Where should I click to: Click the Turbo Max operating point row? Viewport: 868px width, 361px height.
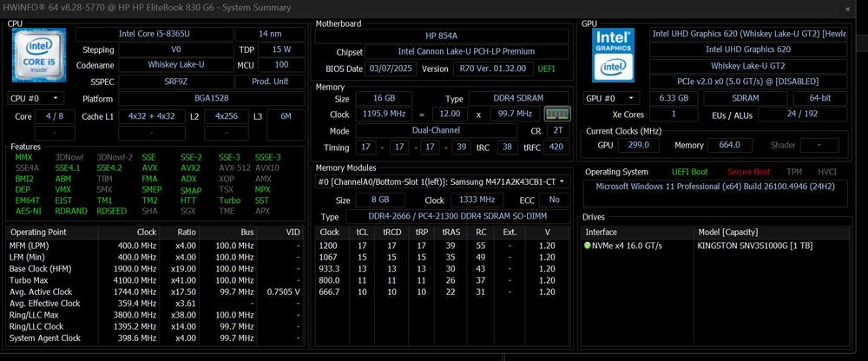tap(155, 280)
